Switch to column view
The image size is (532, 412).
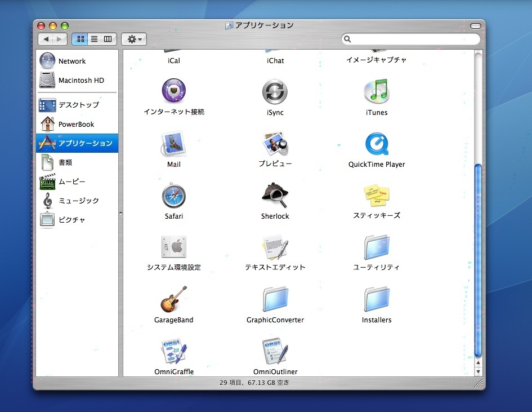coord(109,39)
